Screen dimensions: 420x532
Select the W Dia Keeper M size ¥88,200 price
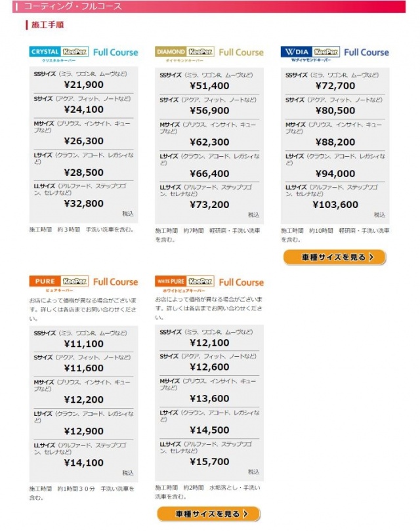335,142
